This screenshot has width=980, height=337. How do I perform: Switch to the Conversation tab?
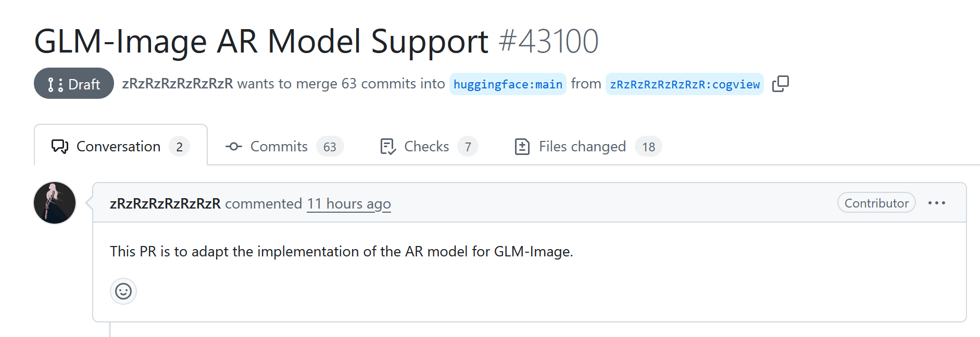118,147
